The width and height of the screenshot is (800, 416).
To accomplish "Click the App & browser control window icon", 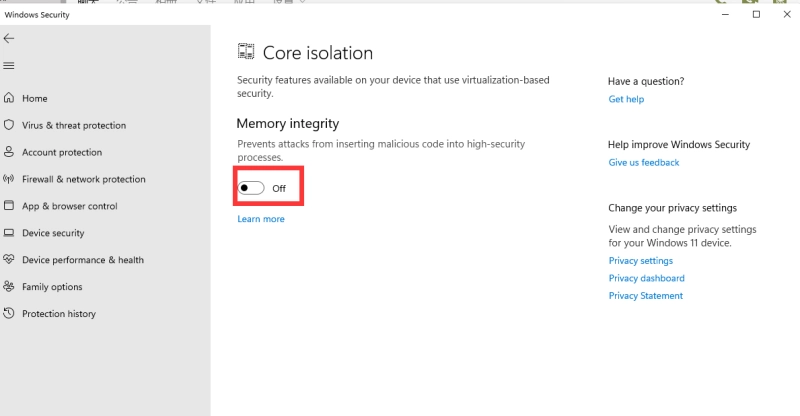I will (9, 206).
